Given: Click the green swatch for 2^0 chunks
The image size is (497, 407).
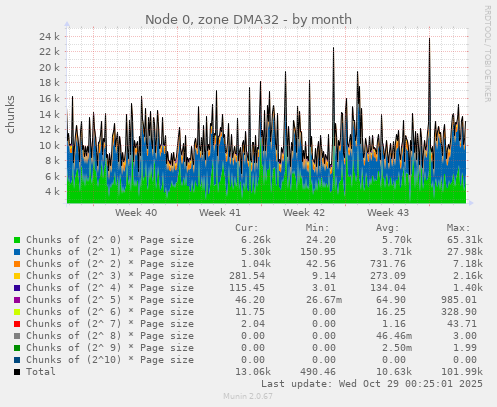Looking at the screenshot, I should [x=17, y=240].
